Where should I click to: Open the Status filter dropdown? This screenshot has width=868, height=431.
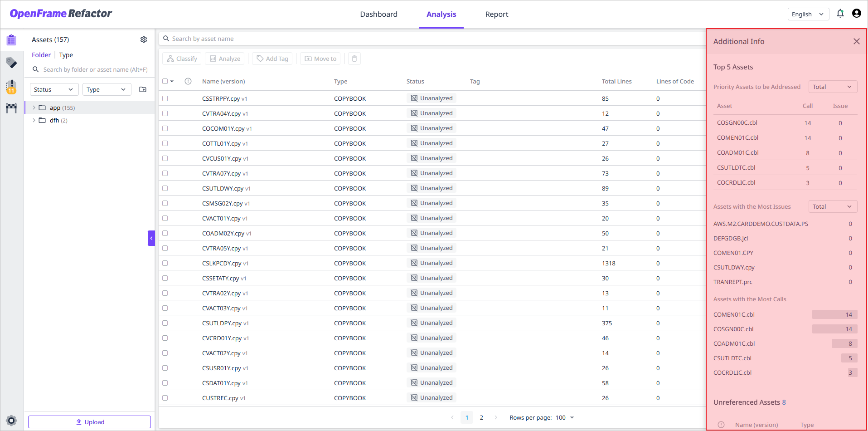[x=54, y=89]
